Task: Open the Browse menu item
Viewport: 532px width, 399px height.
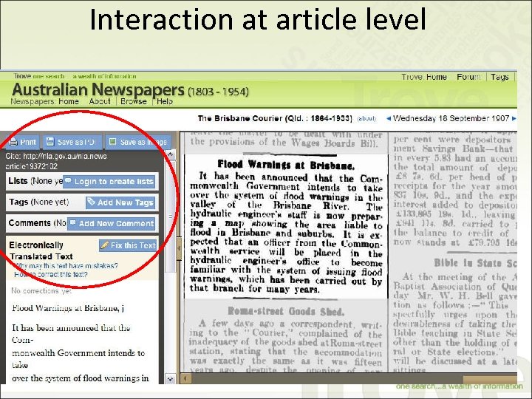Action: pos(133,101)
